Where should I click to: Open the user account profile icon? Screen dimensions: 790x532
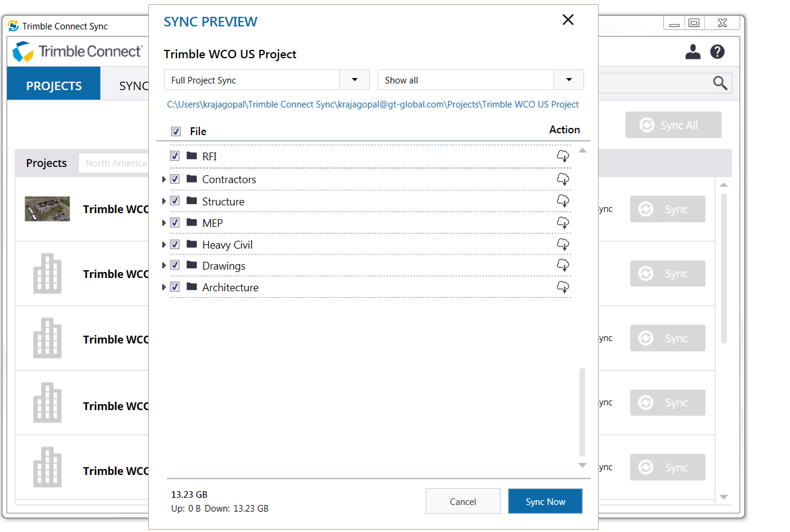click(693, 52)
